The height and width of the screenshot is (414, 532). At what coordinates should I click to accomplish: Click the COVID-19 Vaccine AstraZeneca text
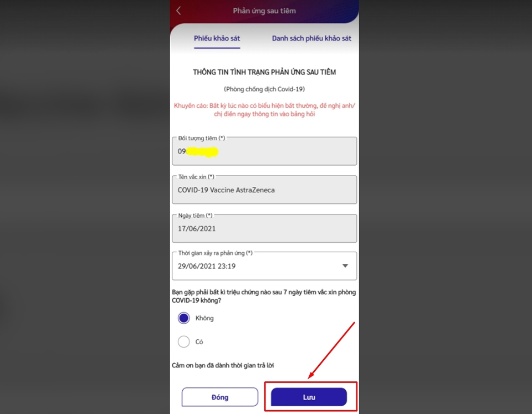[226, 190]
